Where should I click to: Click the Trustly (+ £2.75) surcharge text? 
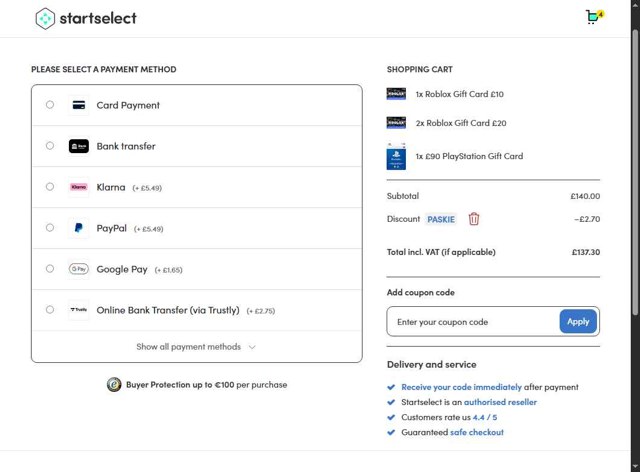(x=261, y=311)
